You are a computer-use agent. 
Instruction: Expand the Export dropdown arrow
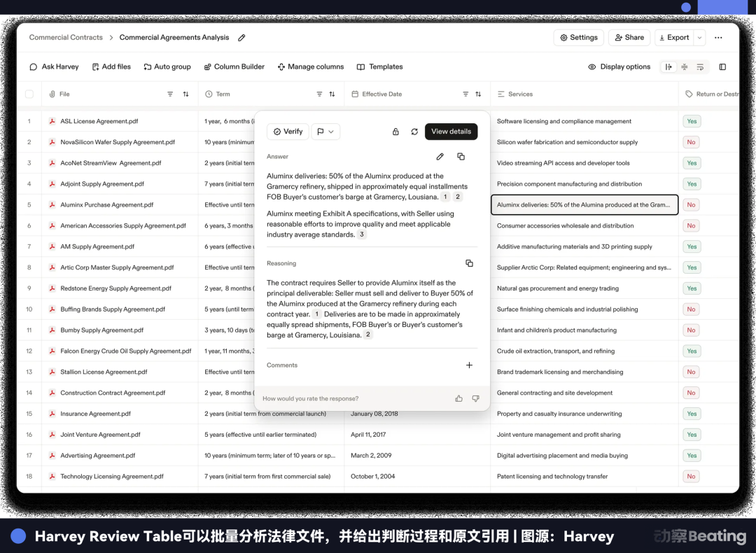(699, 38)
